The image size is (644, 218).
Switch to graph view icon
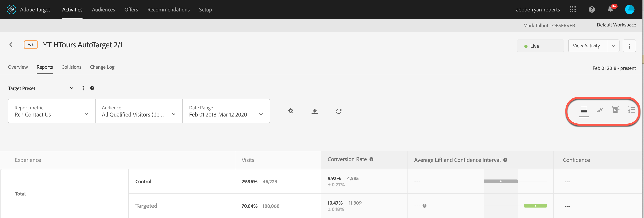[x=600, y=110]
